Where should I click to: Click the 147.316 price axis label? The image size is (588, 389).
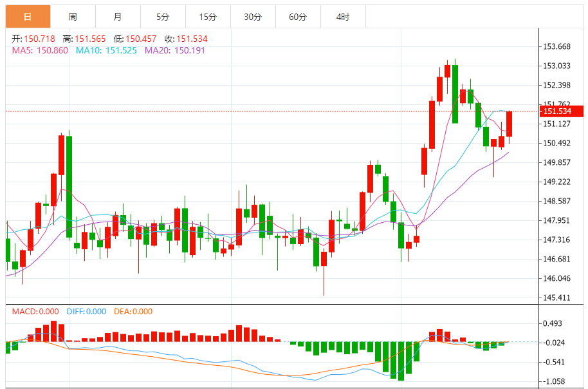point(557,240)
